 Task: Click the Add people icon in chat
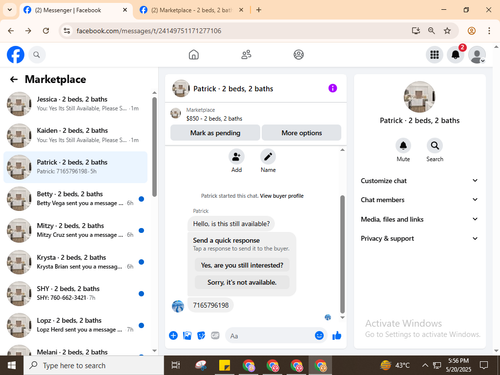pos(236,157)
